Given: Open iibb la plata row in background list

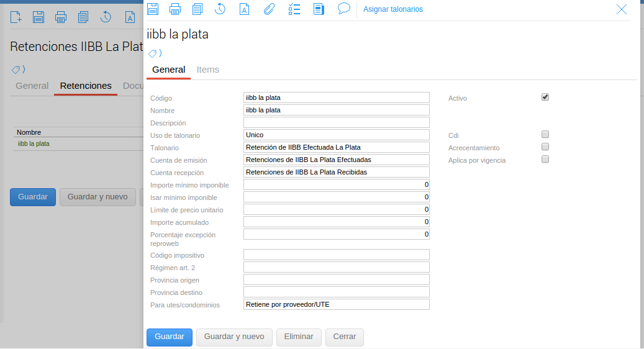Looking at the screenshot, I should coord(78,144).
